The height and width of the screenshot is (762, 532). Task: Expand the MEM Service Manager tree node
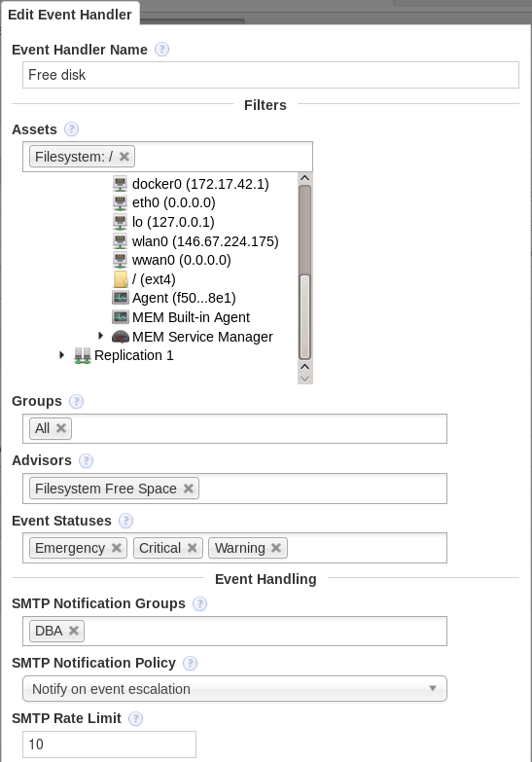point(100,336)
